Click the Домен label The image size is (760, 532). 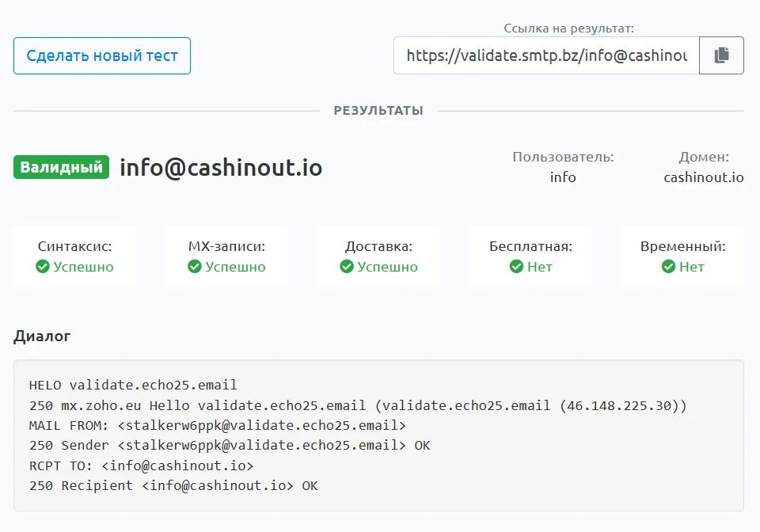point(704,157)
